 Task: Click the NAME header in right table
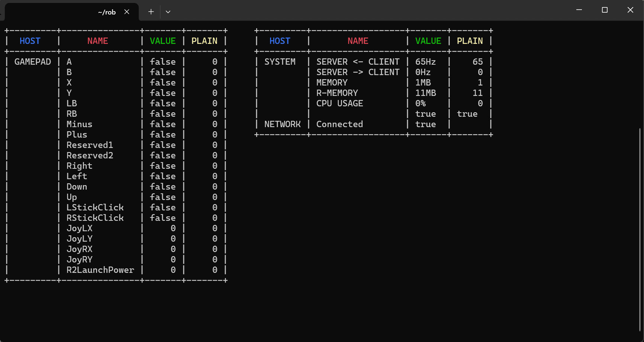coord(358,41)
